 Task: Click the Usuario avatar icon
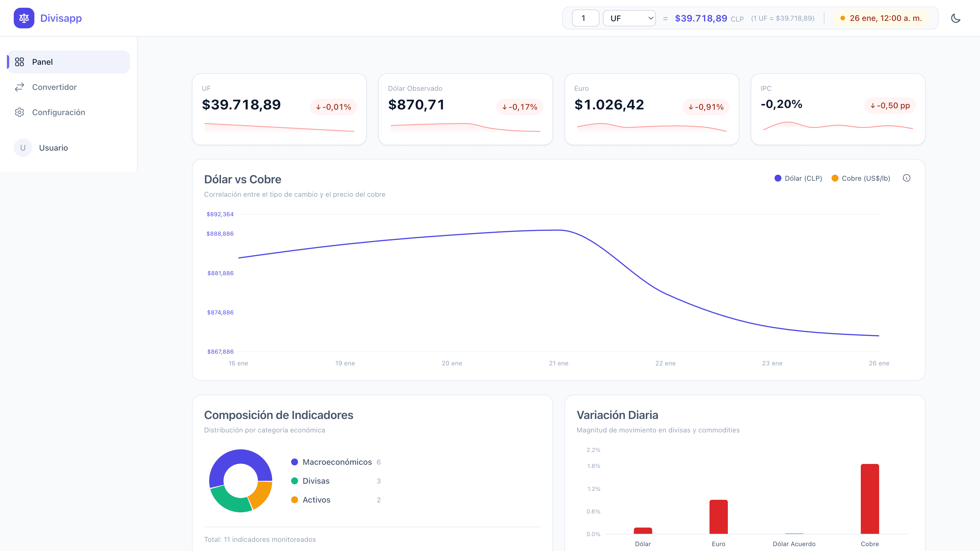(x=23, y=147)
